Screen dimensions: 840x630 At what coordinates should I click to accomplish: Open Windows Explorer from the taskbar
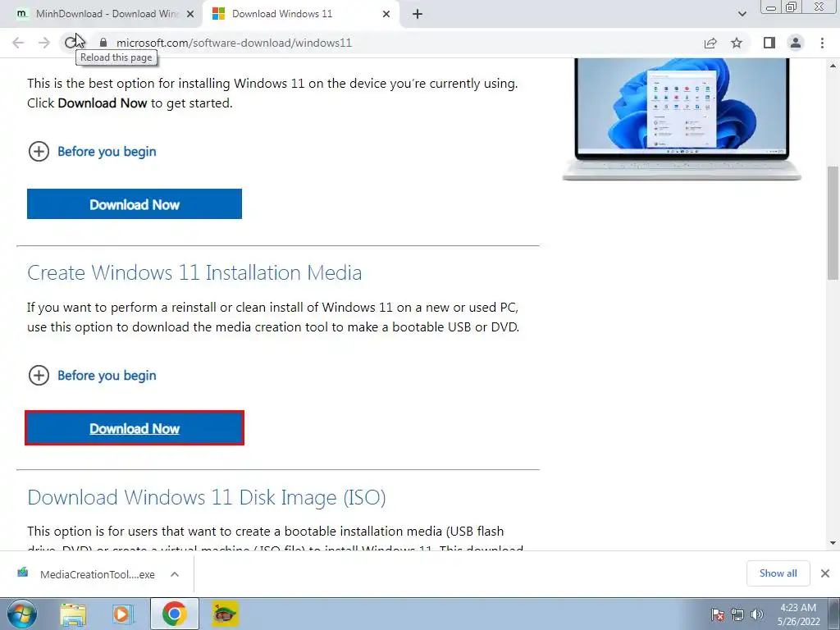tap(73, 614)
